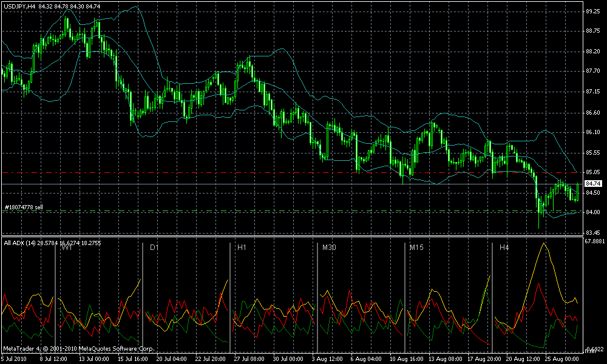607x364 pixels.
Task: Select the '#18074778 sell' order label
Action: click(24, 207)
